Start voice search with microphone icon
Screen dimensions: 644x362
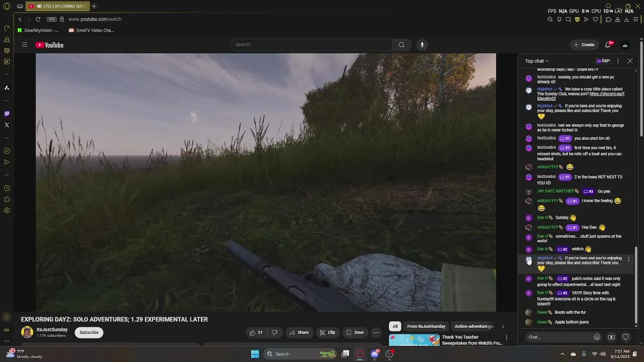(422, 45)
